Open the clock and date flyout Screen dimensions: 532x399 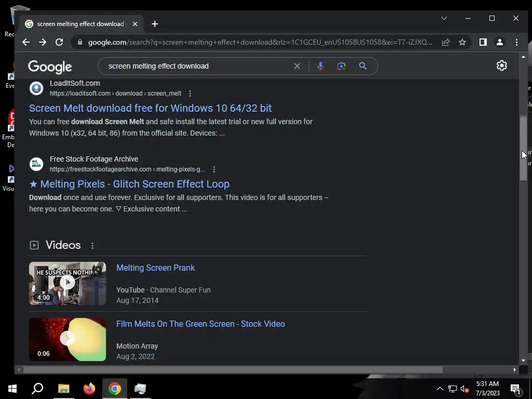pos(487,389)
